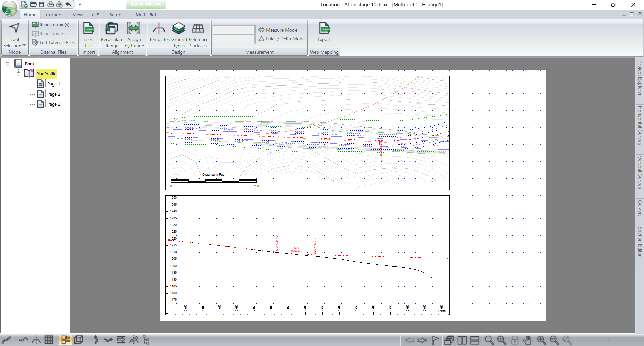Toggle Measure Mode
This screenshot has height=346, width=644.
pos(278,30)
